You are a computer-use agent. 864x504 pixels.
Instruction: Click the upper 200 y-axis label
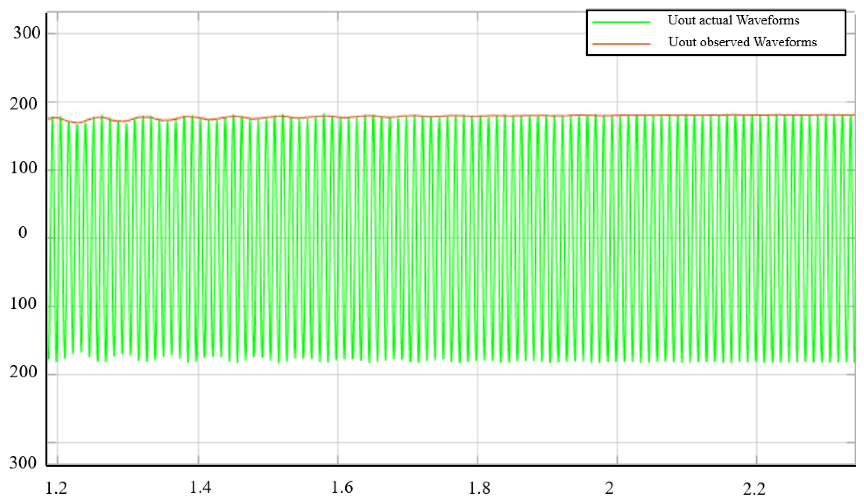coord(23,104)
